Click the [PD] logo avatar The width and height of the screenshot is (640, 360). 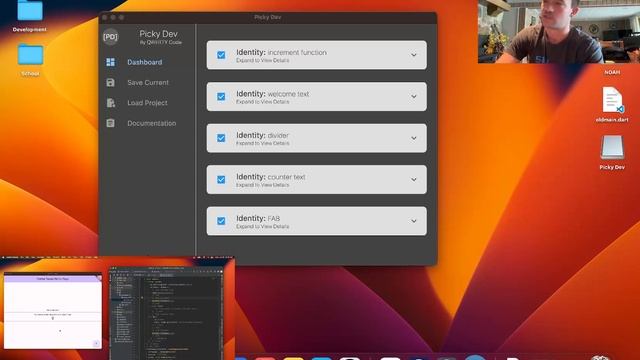111,37
